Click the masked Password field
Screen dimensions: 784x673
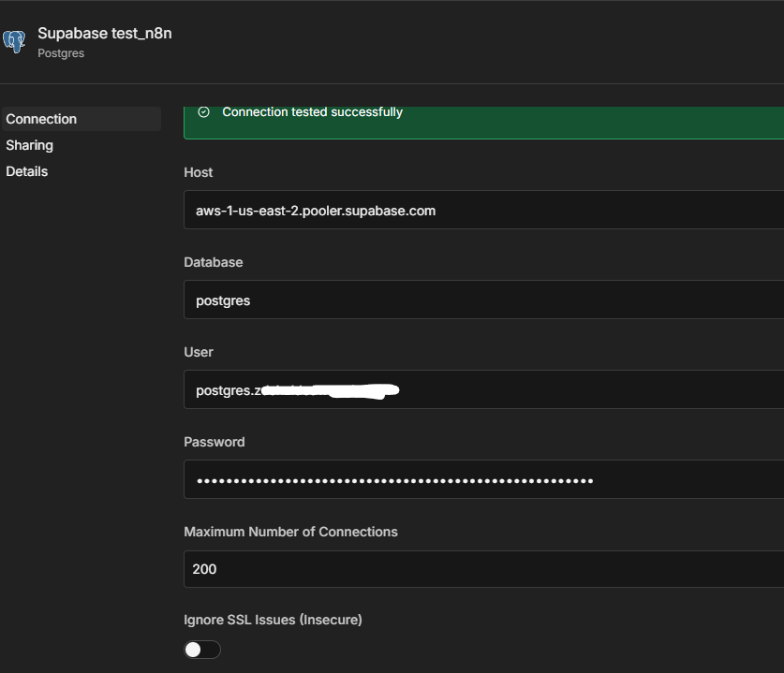coord(482,480)
